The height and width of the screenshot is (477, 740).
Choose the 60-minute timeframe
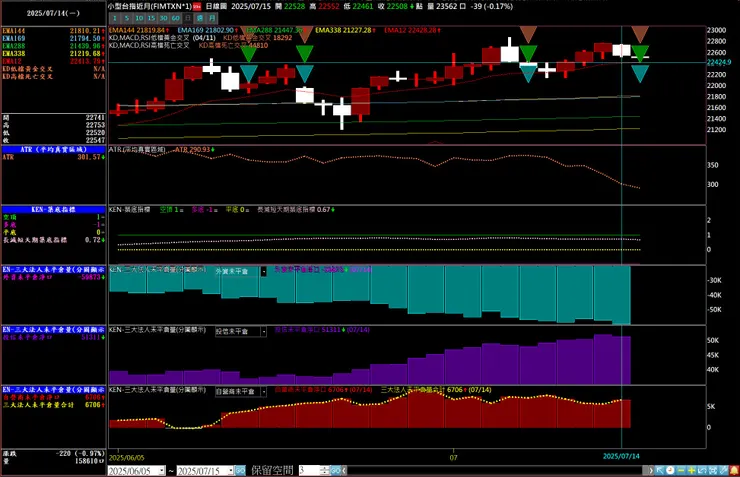point(176,18)
